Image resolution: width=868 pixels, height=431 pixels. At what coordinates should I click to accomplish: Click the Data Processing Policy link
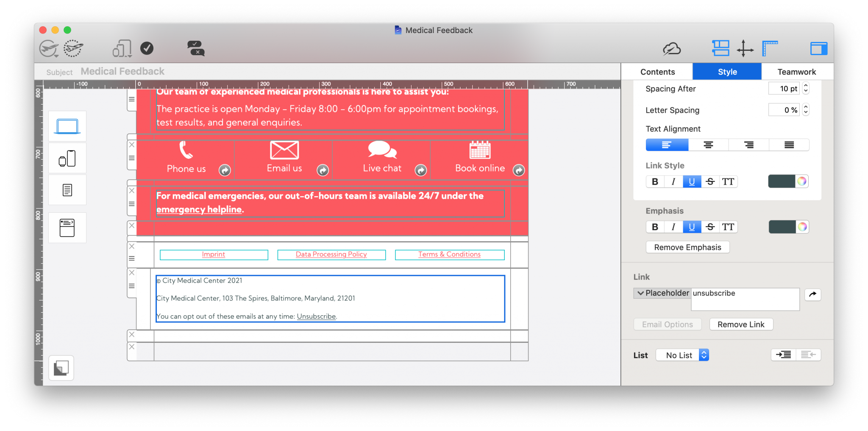click(x=331, y=254)
